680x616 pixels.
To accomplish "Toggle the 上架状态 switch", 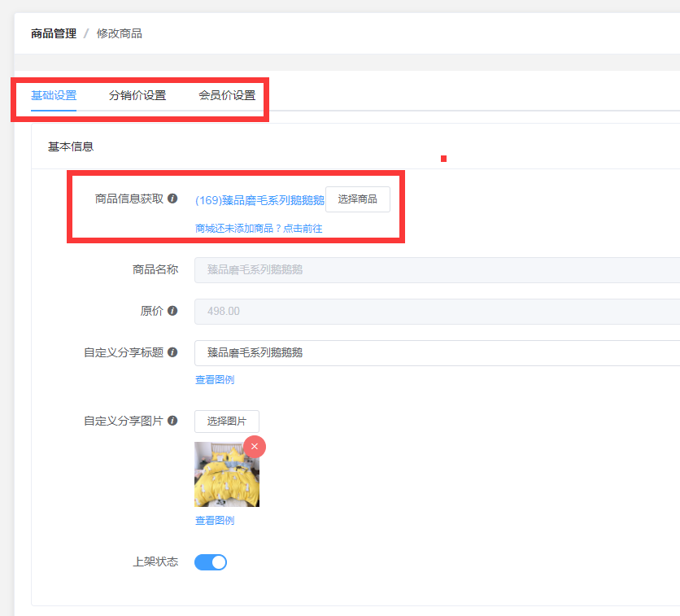I will click(x=211, y=562).
